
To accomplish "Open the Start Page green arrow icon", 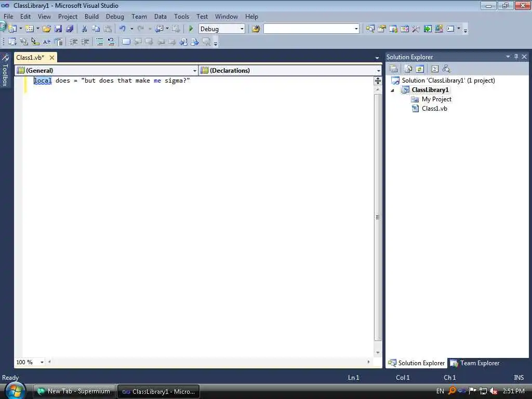I will (x=428, y=29).
